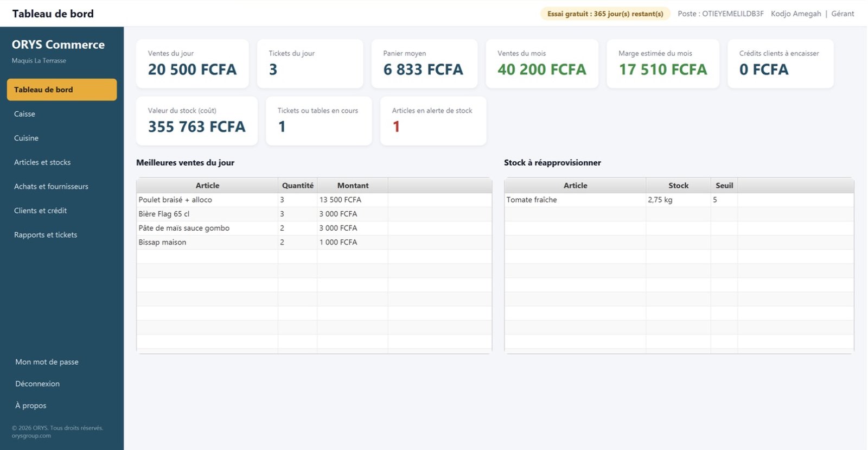868x450 pixels.
Task: Sort by Quantité column header
Action: (297, 186)
